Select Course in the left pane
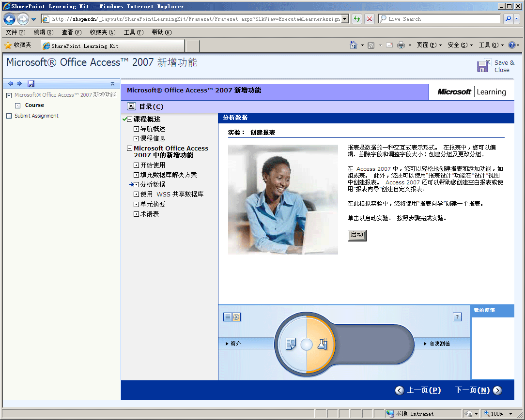 tap(34, 105)
